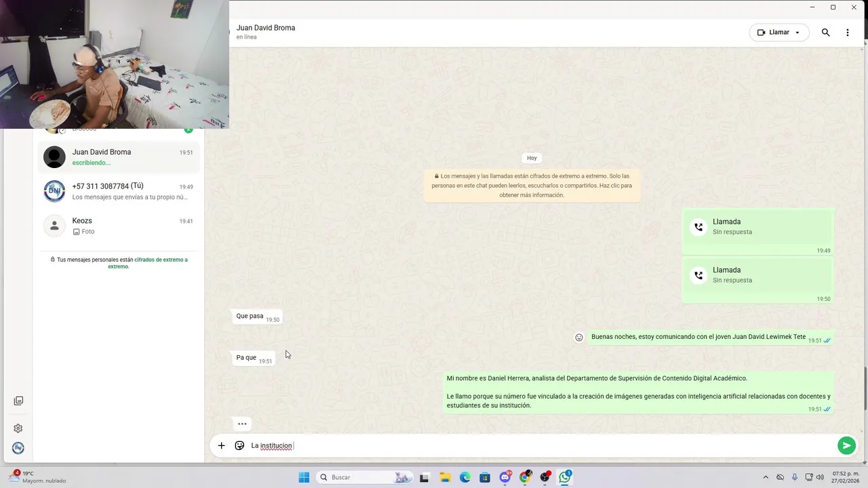Expand the Llamar dropdown arrow

[x=797, y=33]
